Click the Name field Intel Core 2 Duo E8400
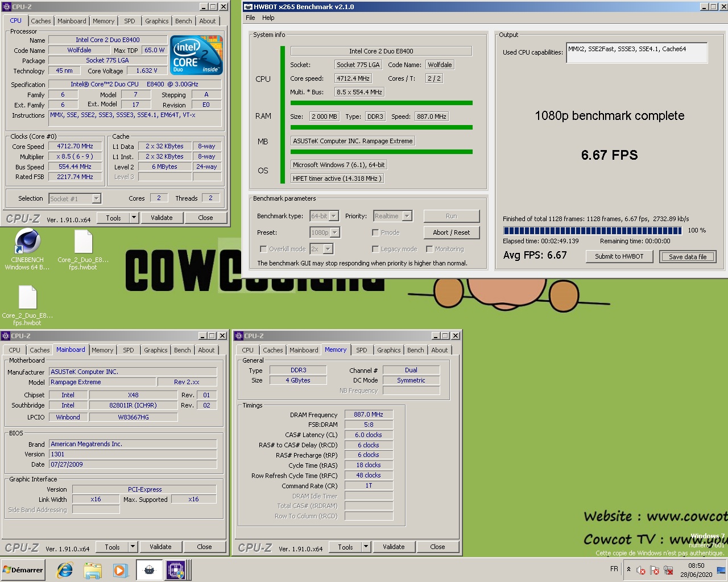 pyautogui.click(x=107, y=40)
